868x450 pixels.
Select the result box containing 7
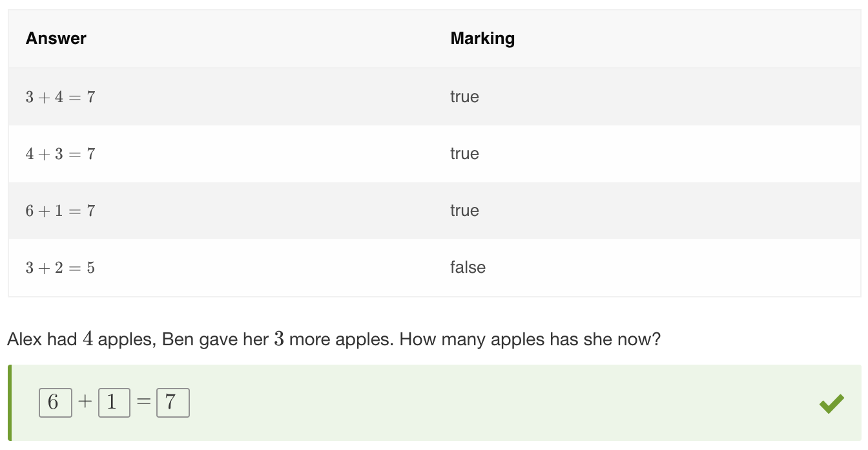pyautogui.click(x=172, y=403)
